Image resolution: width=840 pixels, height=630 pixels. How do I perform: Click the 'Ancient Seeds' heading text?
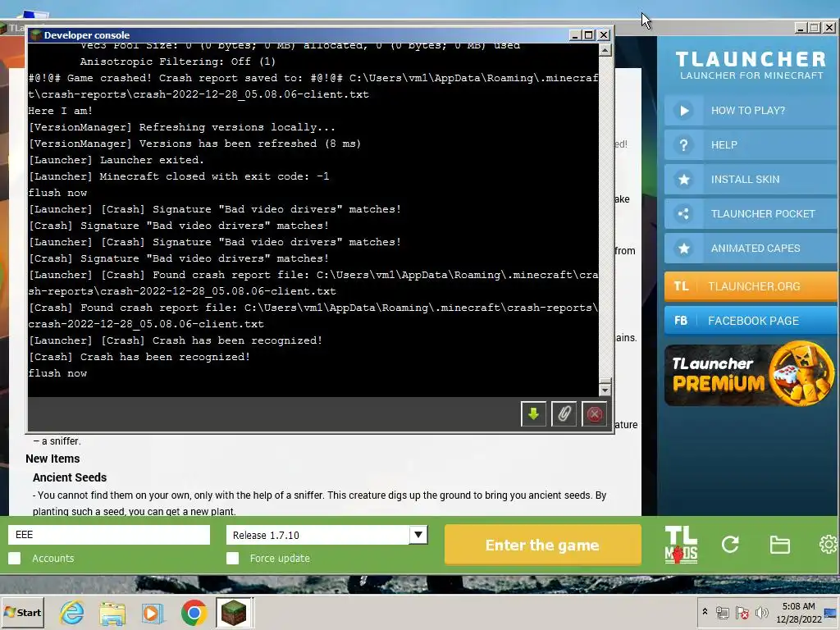70,477
